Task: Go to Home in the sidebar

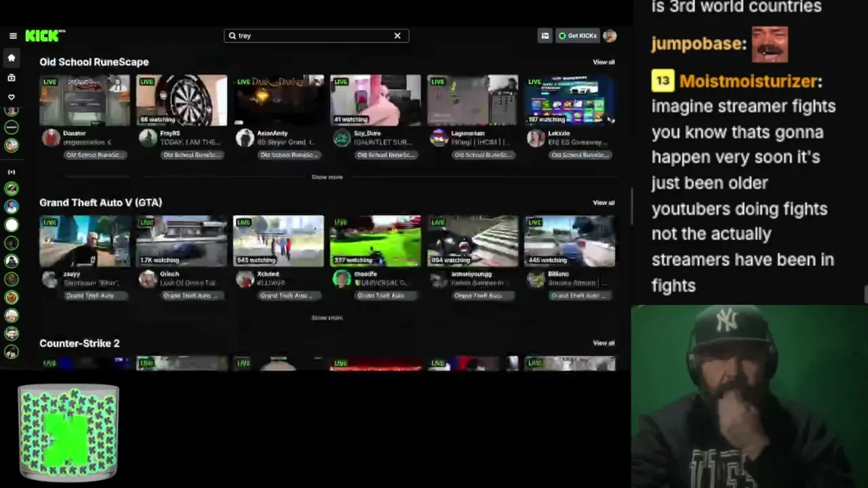Action: (x=12, y=58)
